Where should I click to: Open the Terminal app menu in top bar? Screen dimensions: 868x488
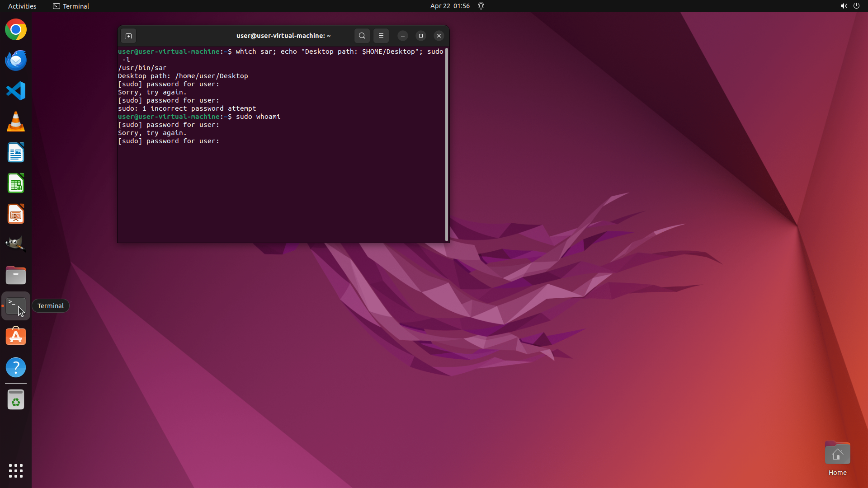pyautogui.click(x=71, y=6)
